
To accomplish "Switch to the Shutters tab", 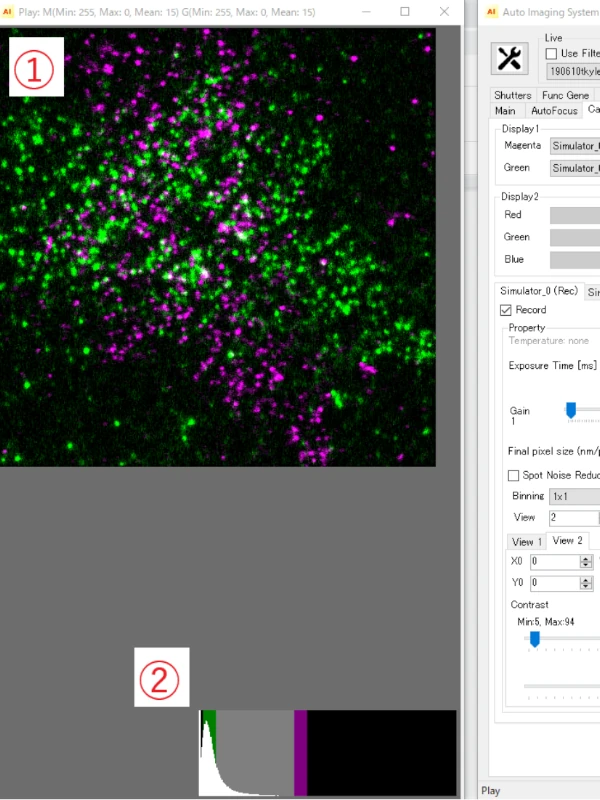I will pos(513,95).
